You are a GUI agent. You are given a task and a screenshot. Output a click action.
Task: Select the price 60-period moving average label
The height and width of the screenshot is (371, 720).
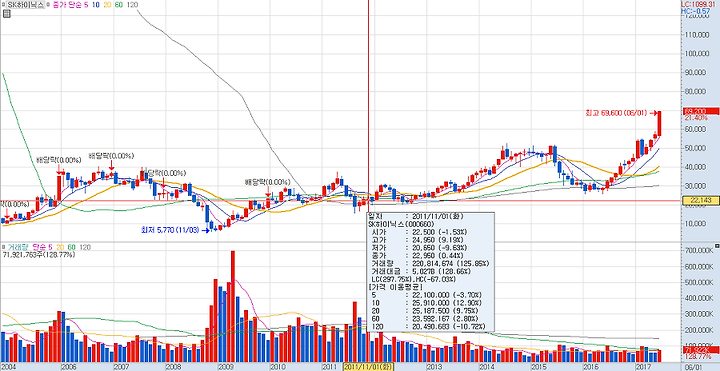coord(120,5)
